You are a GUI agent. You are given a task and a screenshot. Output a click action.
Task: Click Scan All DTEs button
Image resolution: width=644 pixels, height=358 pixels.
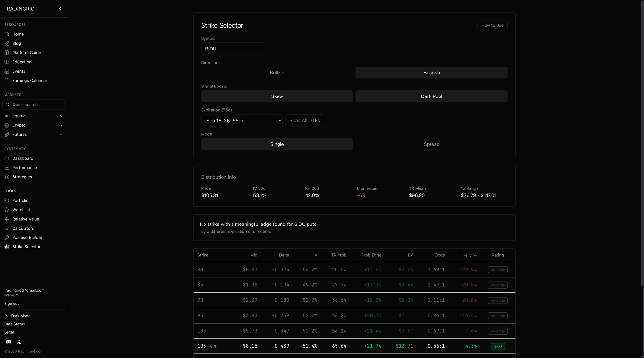point(305,121)
